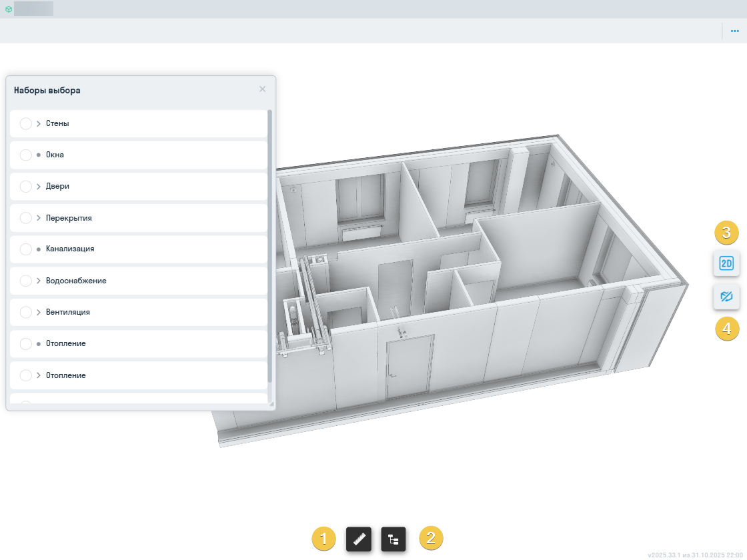
Task: Expand the Водоснабжение set chevron
Action: (39, 281)
